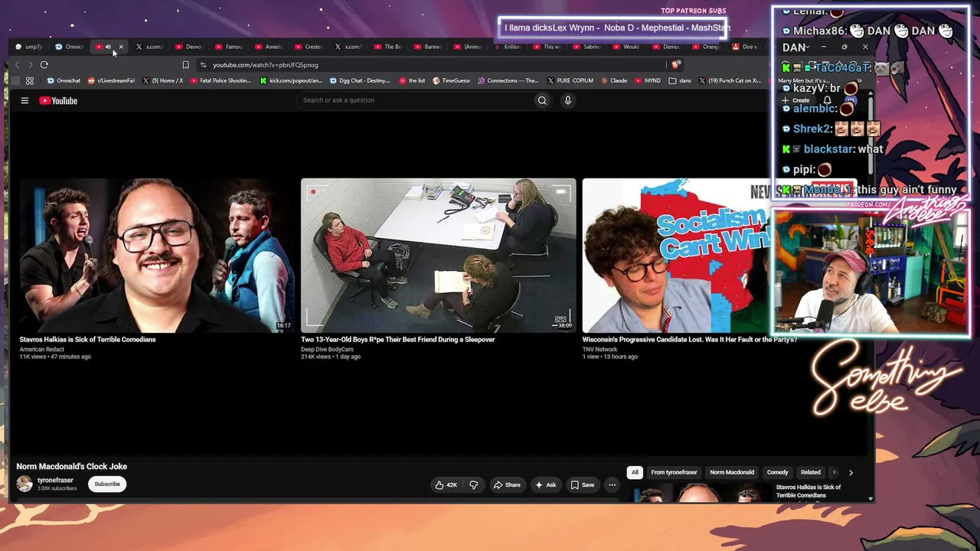This screenshot has width=980, height=551.
Task: Go forward with the browser forward arrow
Action: click(30, 65)
